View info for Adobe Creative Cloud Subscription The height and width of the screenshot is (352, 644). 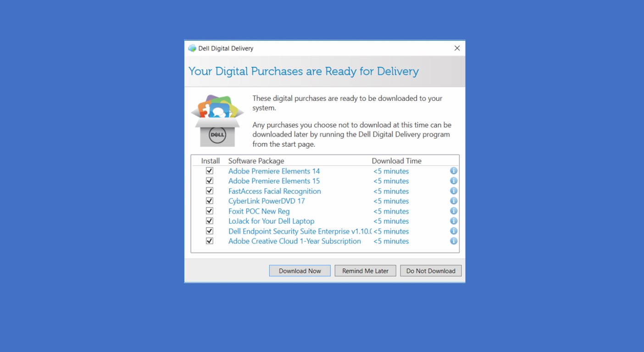(x=454, y=241)
